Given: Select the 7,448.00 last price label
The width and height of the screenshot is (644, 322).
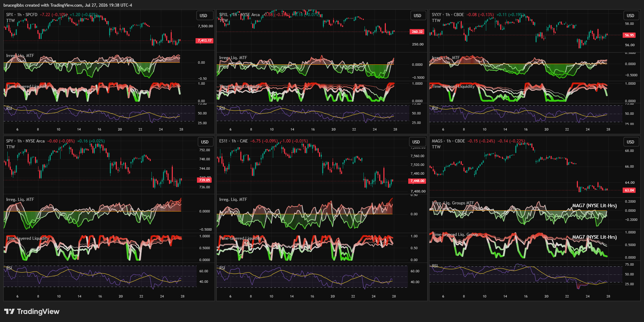Looking at the screenshot, I should (x=417, y=181).
